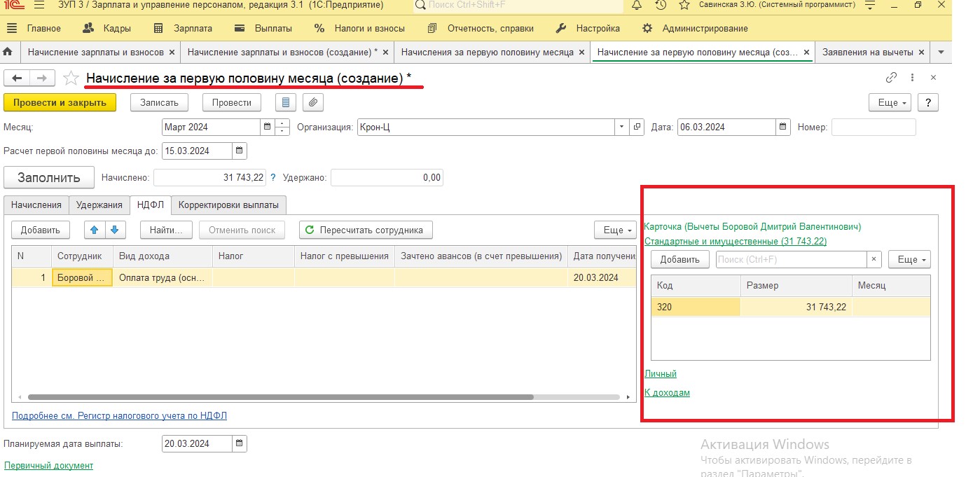Copy link to document icon

coord(892,78)
